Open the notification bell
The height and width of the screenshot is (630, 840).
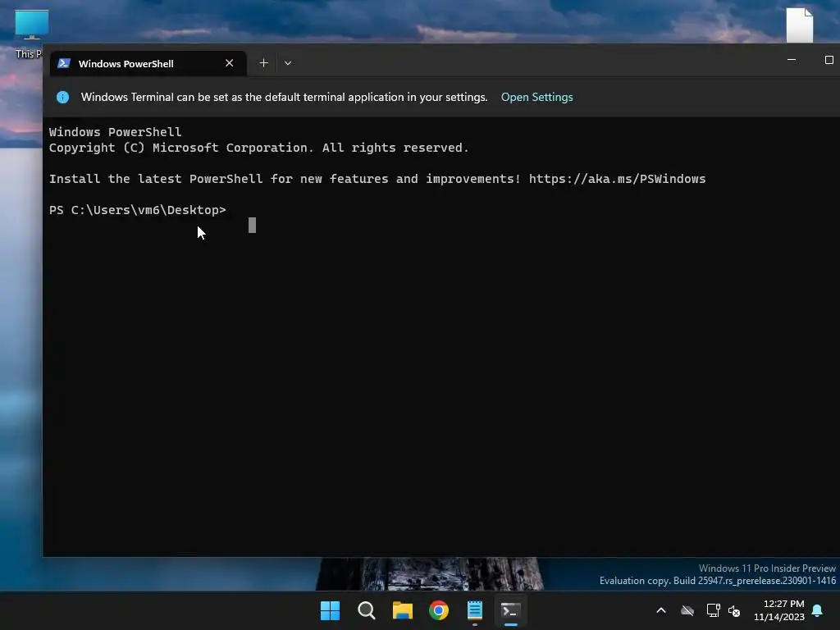pos(818,610)
